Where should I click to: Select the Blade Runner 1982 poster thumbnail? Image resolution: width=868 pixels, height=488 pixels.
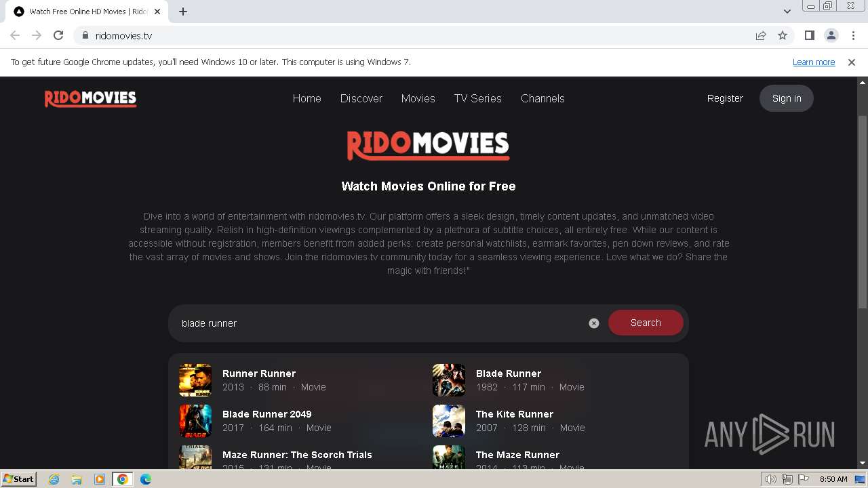(449, 380)
